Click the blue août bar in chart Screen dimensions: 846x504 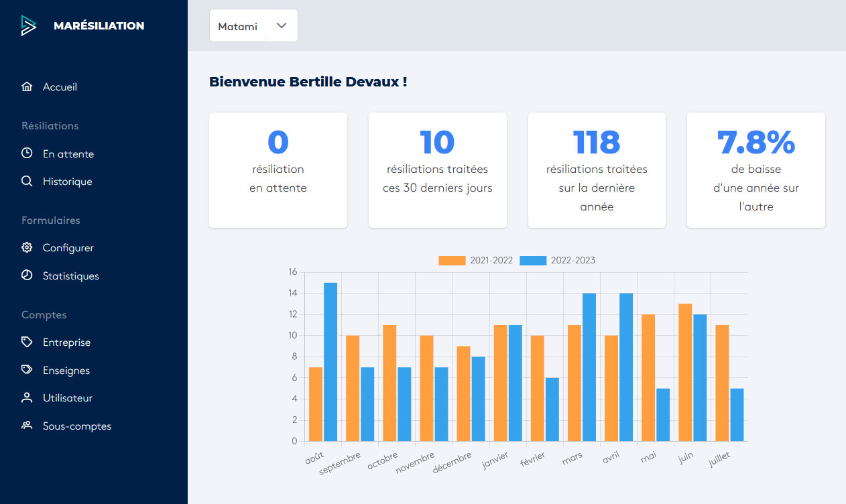(x=330, y=362)
